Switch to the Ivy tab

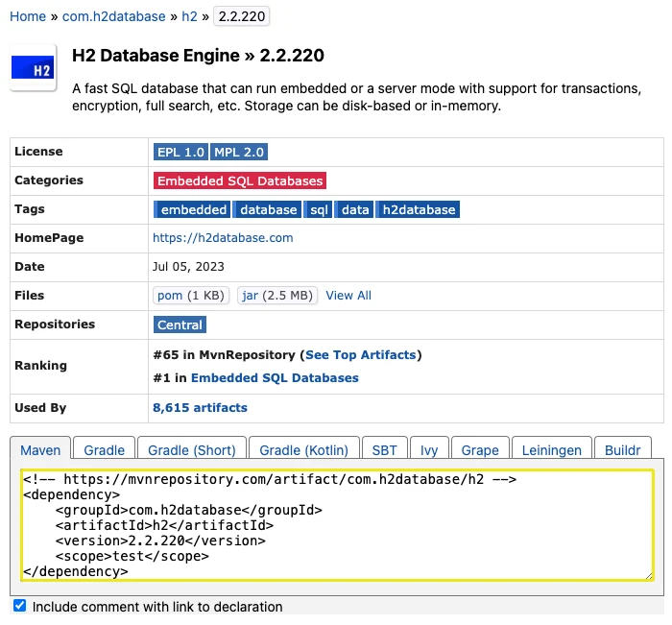tap(429, 450)
